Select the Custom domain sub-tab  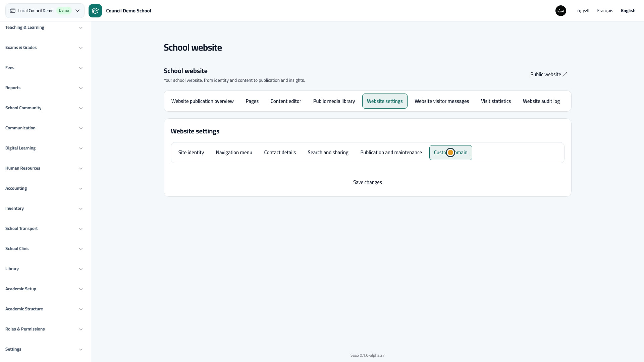coord(450,153)
